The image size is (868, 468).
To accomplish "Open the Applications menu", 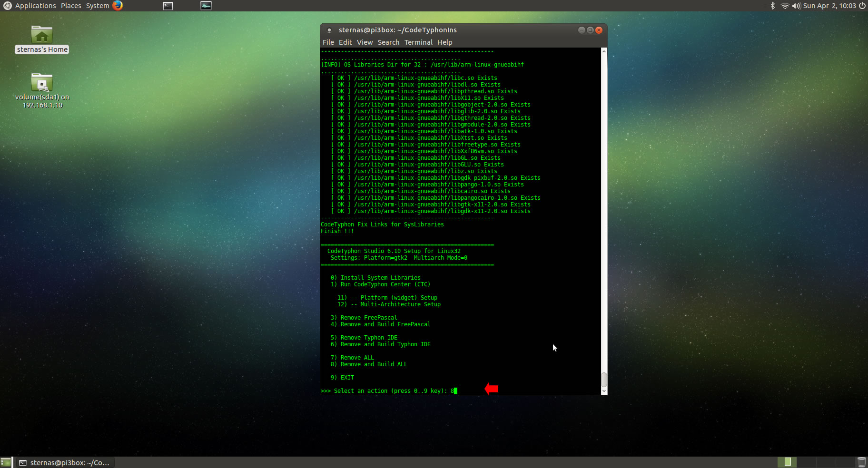I will pos(35,6).
